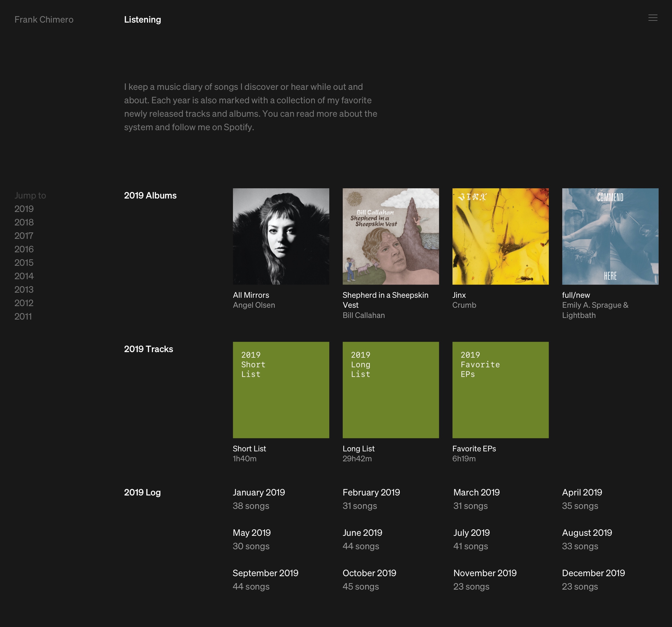Click the 1h40m duration text
This screenshot has height=627, width=672.
coord(245,459)
